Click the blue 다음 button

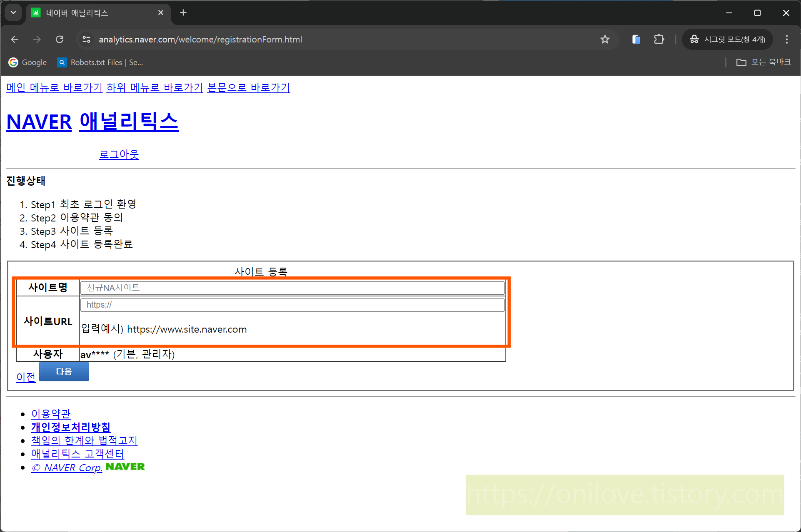click(64, 371)
